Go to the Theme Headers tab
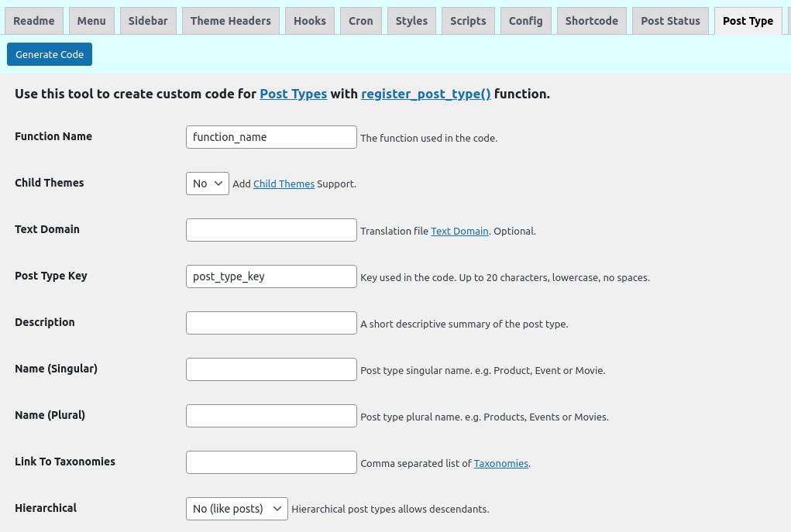791x532 pixels. click(231, 21)
